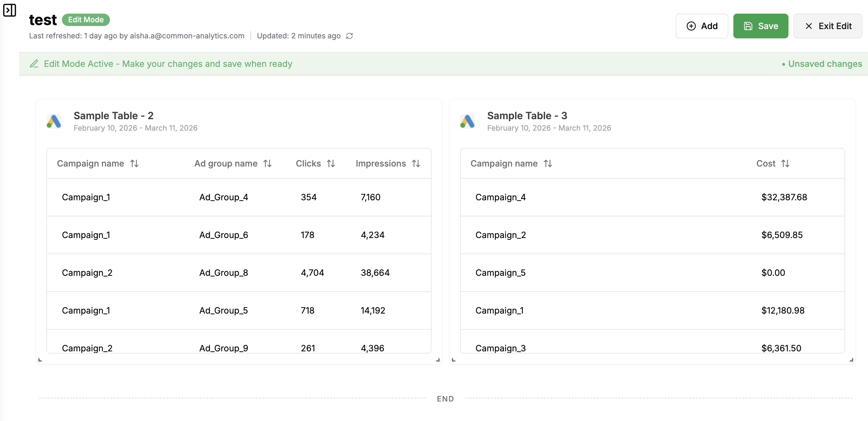Click the Unsaved changes indicator

coord(822,64)
